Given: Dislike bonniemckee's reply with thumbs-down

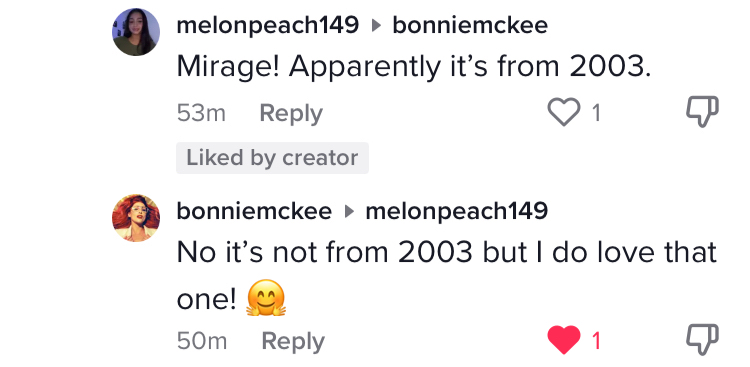Looking at the screenshot, I should click(702, 340).
